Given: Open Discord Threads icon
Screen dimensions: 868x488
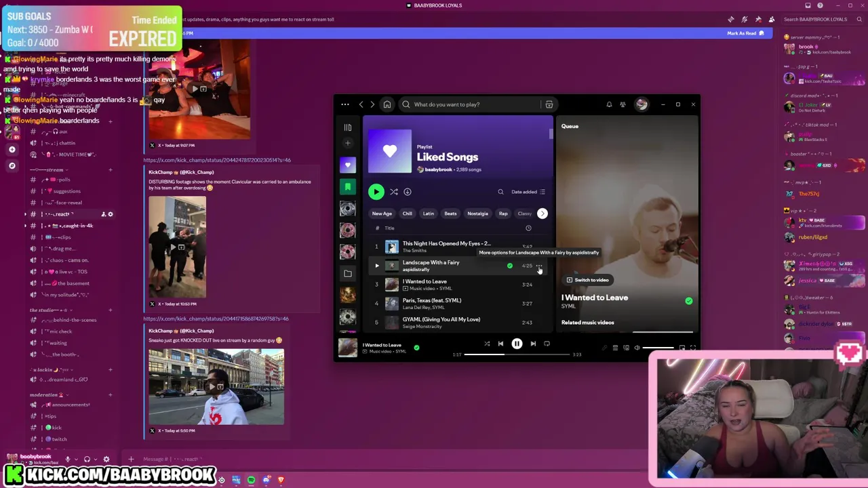Looking at the screenshot, I should tap(730, 19).
